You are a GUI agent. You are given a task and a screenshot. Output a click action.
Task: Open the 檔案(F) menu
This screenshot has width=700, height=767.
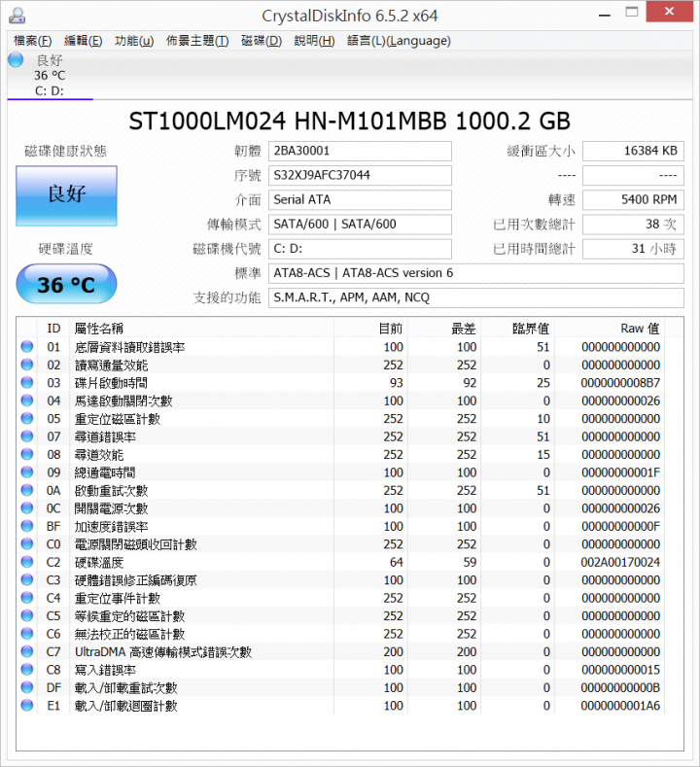pos(33,41)
